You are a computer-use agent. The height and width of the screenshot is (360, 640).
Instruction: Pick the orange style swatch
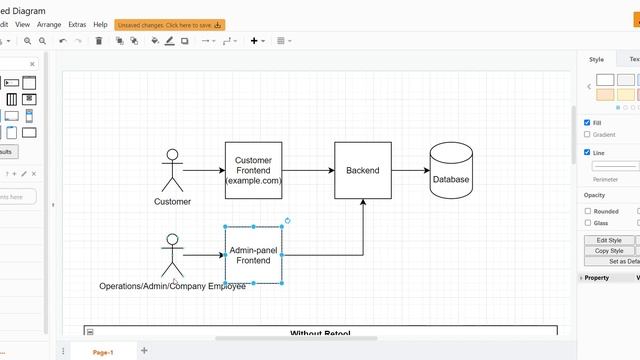pos(605,94)
